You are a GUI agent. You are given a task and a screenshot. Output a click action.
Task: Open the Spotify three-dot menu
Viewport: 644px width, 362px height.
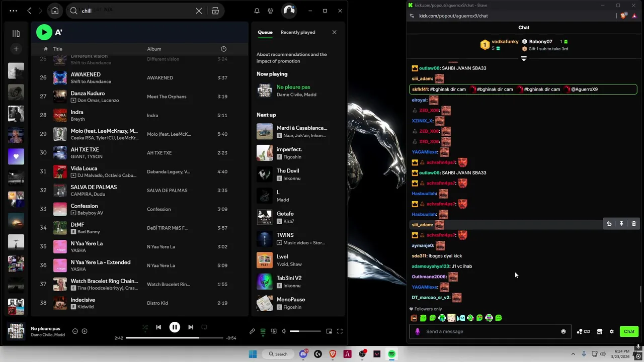point(13,11)
